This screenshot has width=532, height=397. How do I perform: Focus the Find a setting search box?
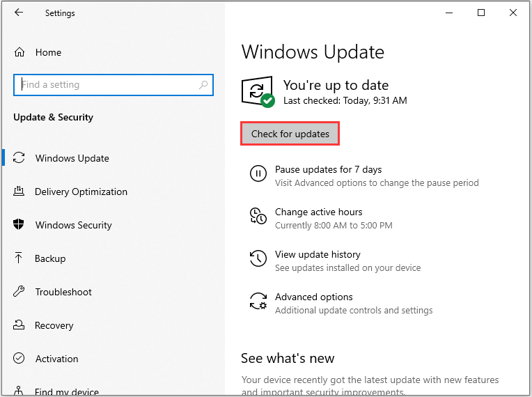(114, 85)
